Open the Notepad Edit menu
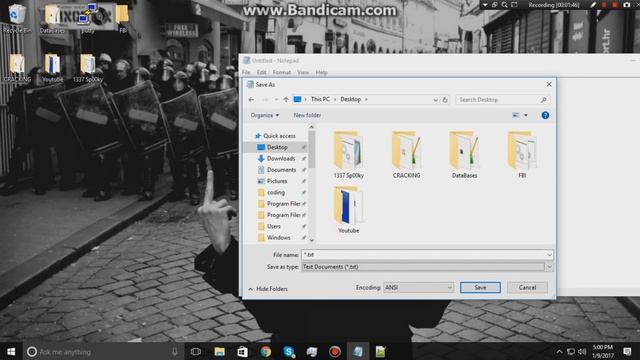Viewport: 640px width, 360px height. [261, 72]
